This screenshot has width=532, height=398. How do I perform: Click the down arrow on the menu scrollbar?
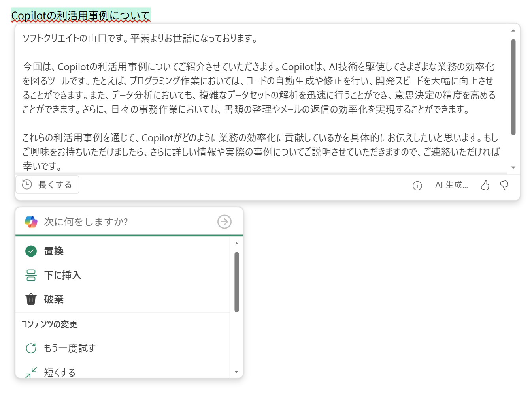tap(237, 372)
